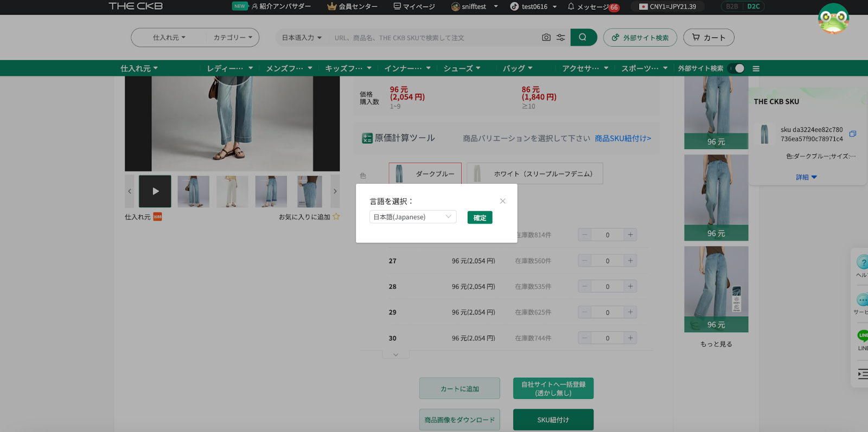
Task: Click the camera image search icon
Action: click(546, 37)
